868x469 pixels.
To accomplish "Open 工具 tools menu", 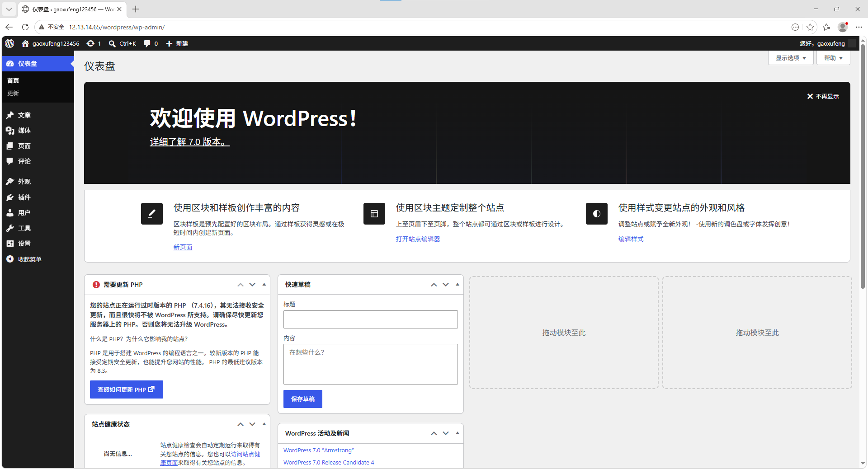I will [38, 228].
